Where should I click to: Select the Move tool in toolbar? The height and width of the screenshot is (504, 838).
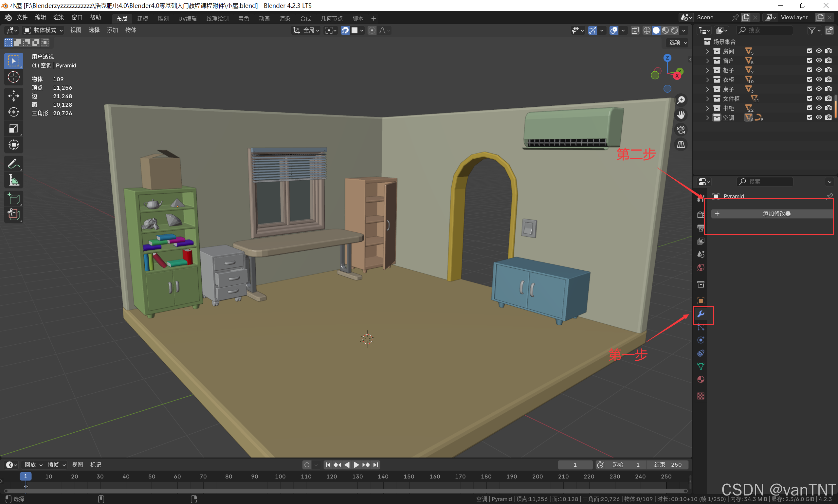[x=14, y=96]
